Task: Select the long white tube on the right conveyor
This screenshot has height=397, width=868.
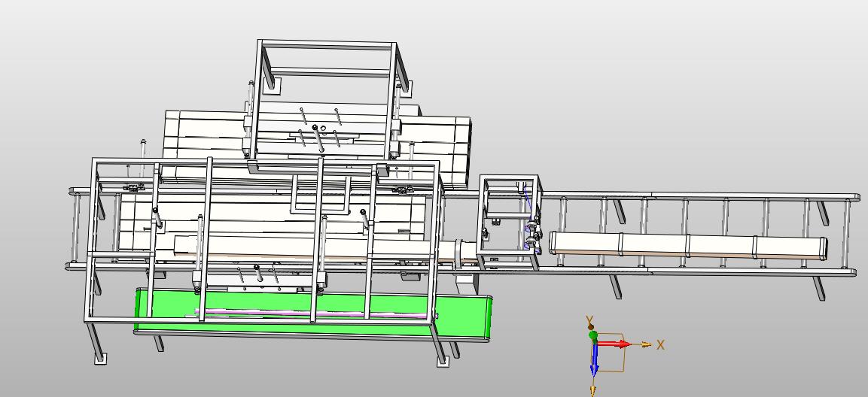Action: (688, 245)
